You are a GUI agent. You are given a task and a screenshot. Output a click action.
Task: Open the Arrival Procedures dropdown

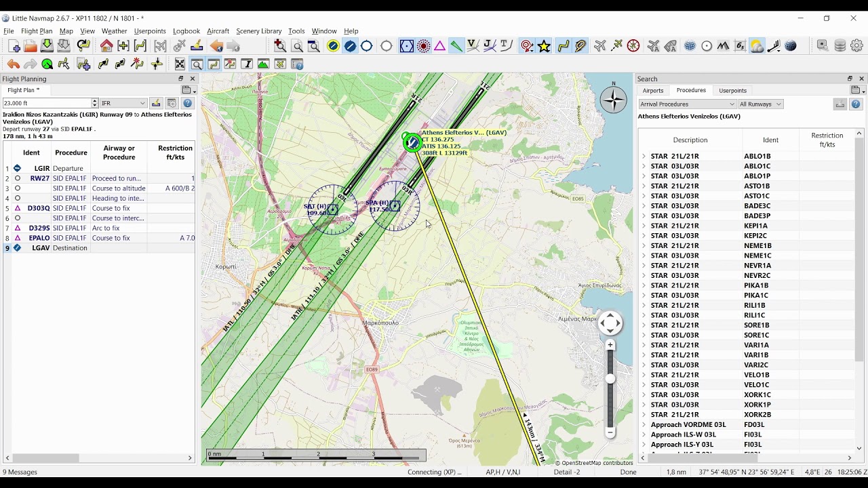(687, 104)
